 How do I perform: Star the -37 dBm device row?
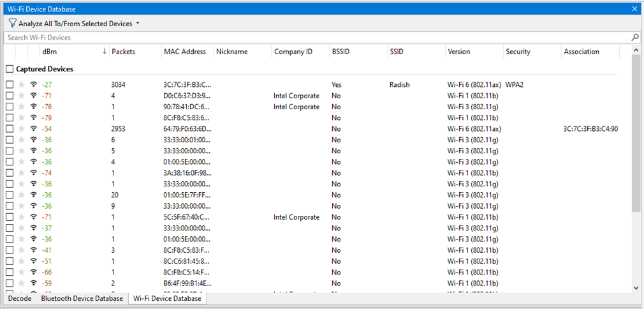click(21, 228)
